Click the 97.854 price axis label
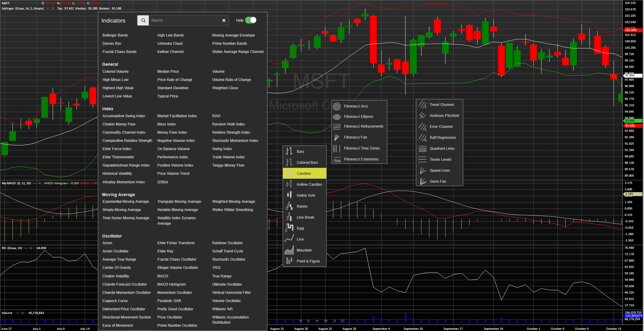 633,76
